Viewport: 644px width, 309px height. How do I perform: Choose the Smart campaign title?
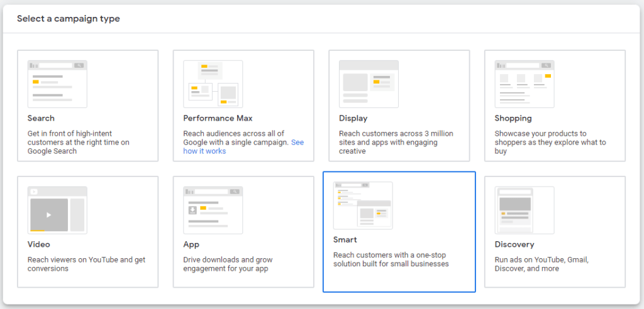pyautogui.click(x=345, y=240)
